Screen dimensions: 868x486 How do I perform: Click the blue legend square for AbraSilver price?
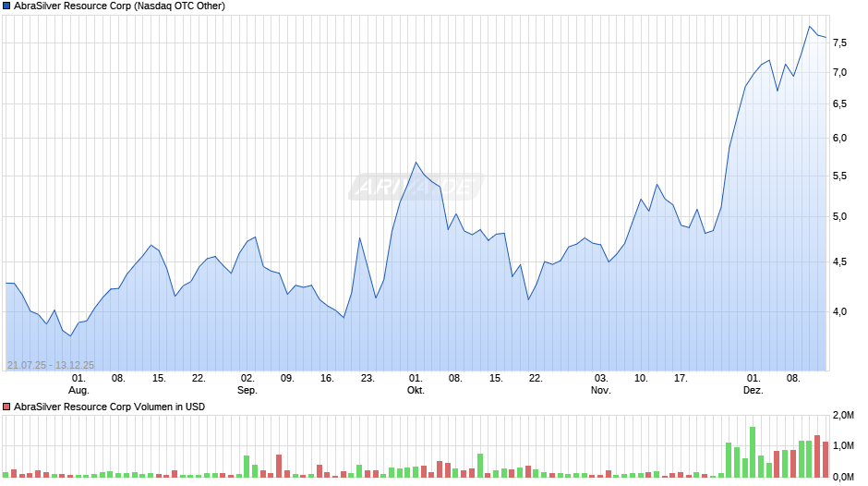(6, 6)
